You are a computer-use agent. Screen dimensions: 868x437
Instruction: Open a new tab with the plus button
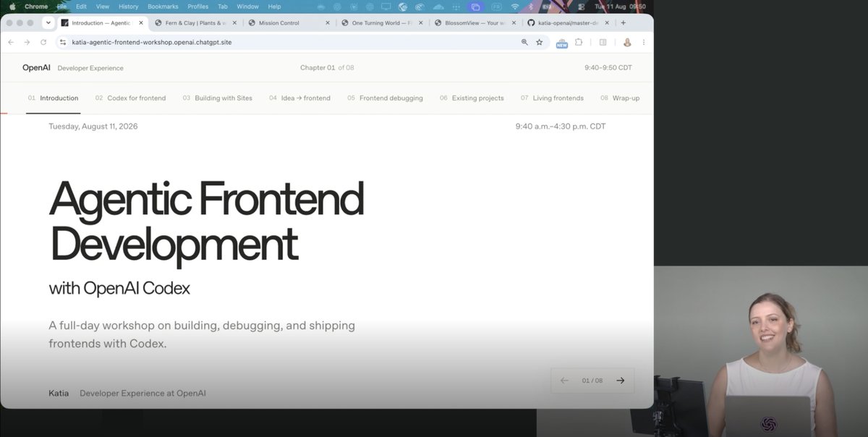coord(624,23)
